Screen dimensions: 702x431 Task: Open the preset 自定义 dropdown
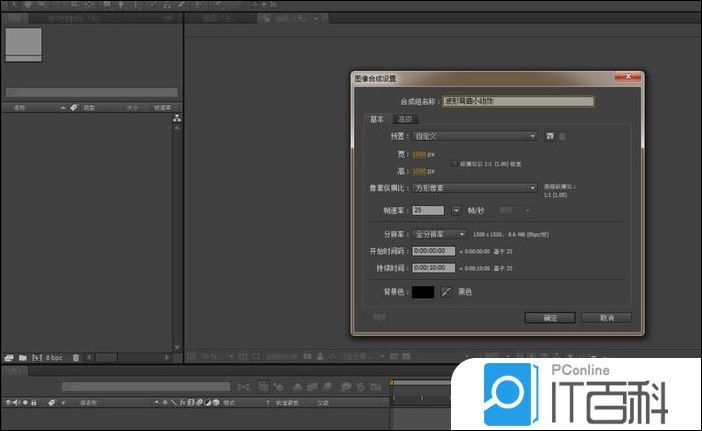476,136
